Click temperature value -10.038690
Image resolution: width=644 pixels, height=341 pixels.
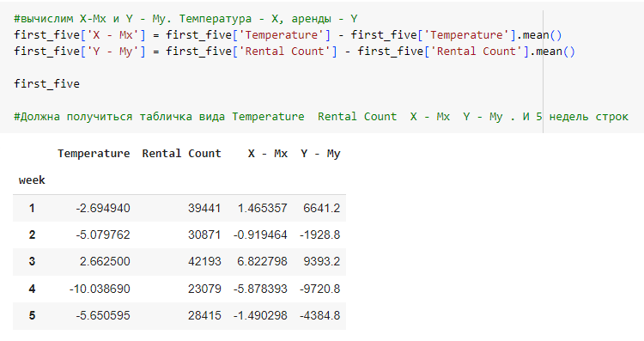pos(100,289)
